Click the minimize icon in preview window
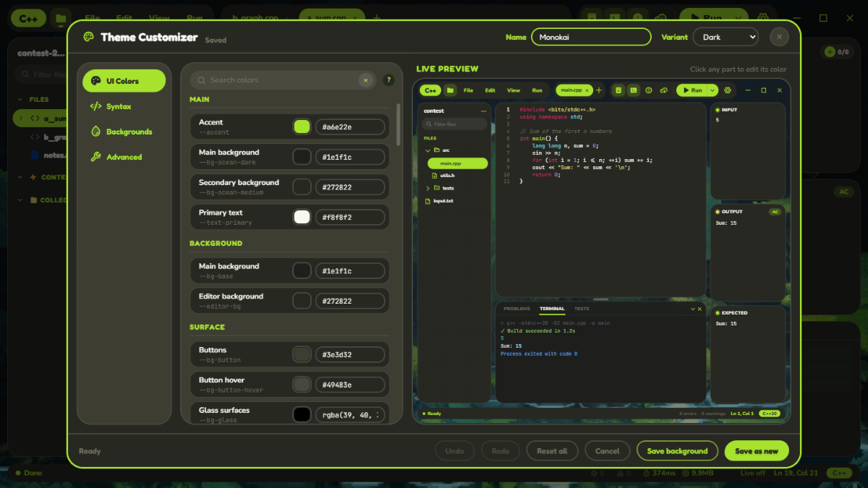This screenshot has height=488, width=868. pyautogui.click(x=748, y=90)
